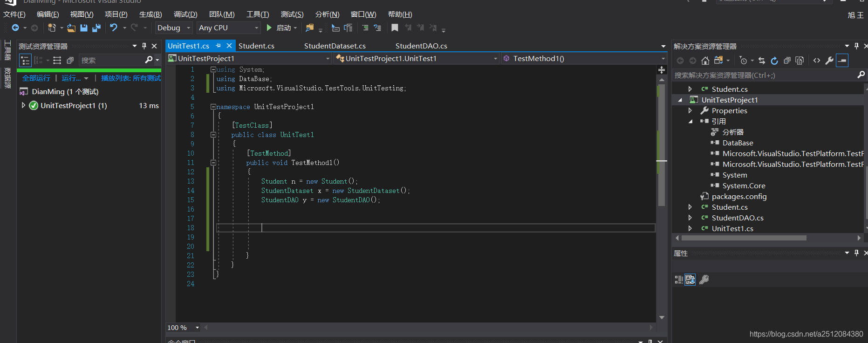Click the Save All icon
This screenshot has height=343, width=868.
coord(96,28)
